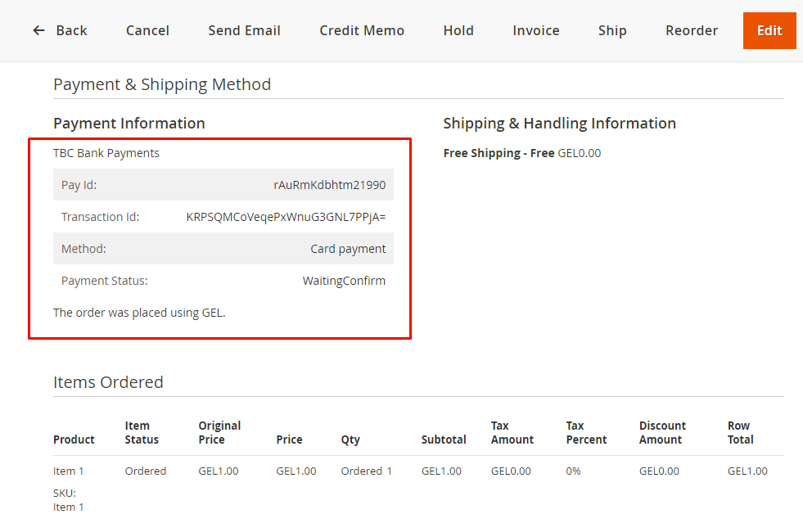The height and width of the screenshot is (532, 803).
Task: Click the Card payment method value
Action: (348, 249)
